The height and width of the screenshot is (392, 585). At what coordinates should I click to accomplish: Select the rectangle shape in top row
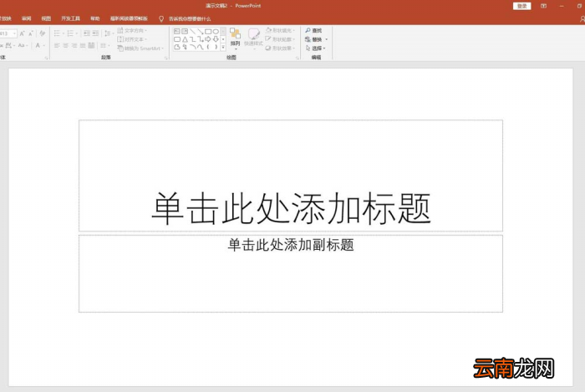[208, 31]
